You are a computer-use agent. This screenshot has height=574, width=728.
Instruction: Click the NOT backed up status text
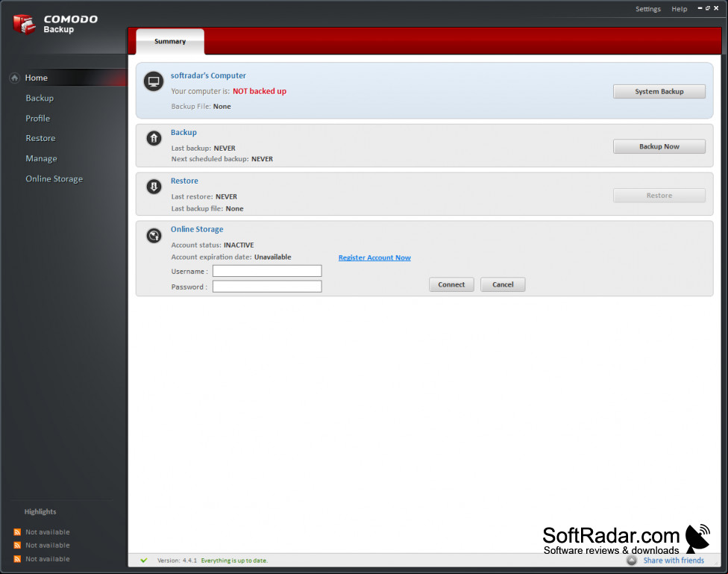(260, 91)
